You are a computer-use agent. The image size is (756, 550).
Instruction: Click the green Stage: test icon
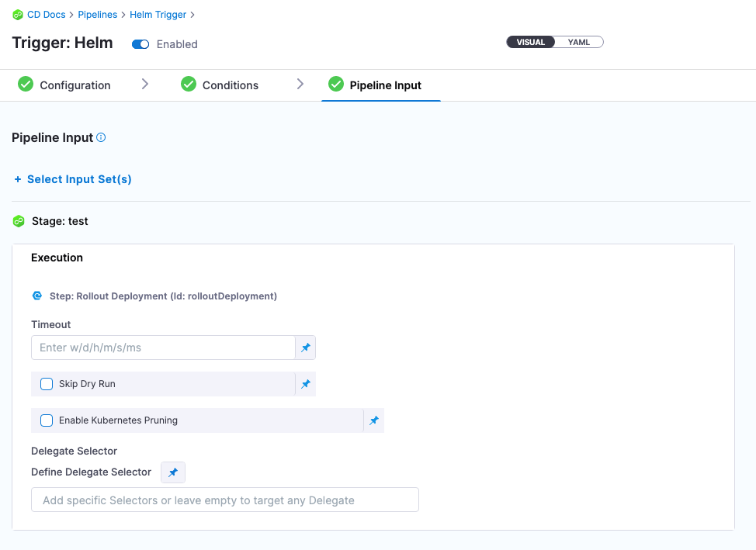(19, 222)
